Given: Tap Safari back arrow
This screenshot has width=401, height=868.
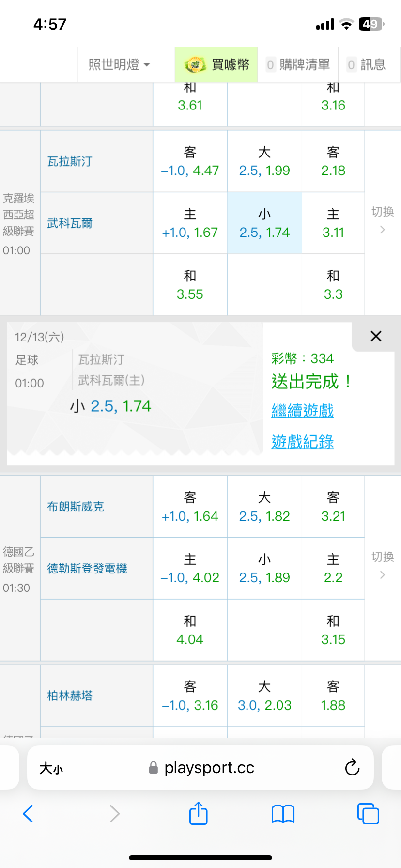Looking at the screenshot, I should click(x=28, y=814).
